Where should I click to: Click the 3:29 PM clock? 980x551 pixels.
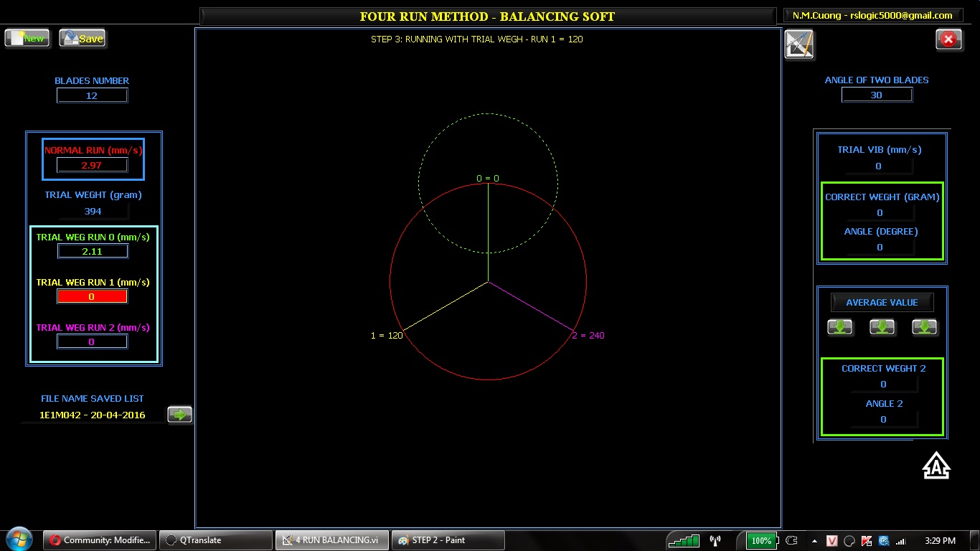(x=941, y=541)
